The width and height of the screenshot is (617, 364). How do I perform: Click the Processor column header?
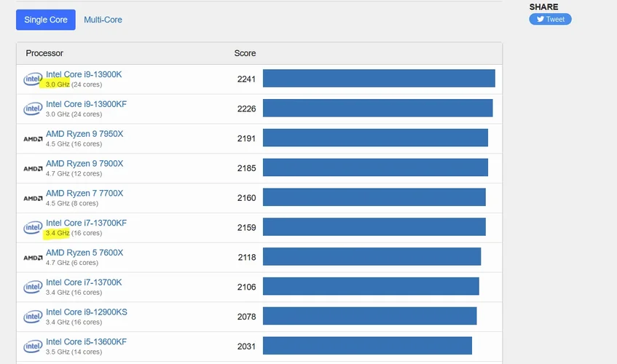(44, 53)
